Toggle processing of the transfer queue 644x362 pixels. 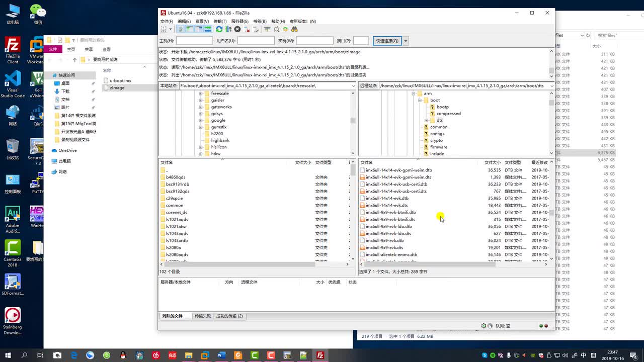tap(228, 29)
